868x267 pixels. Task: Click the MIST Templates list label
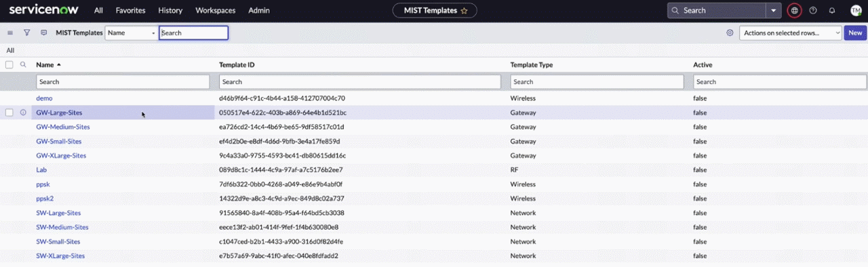pos(79,33)
